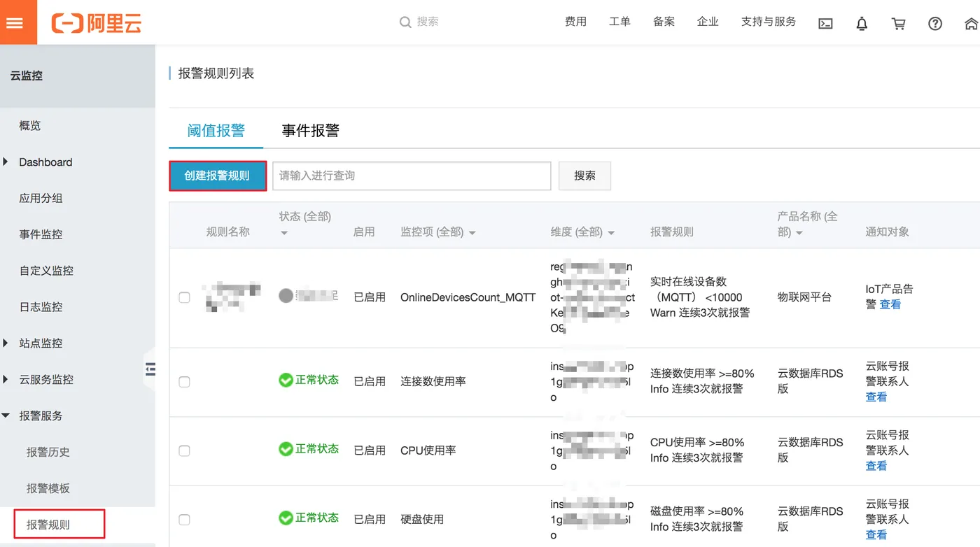Image resolution: width=980 pixels, height=547 pixels.
Task: Click 查看 link in 硬盘使用 row
Action: click(876, 535)
